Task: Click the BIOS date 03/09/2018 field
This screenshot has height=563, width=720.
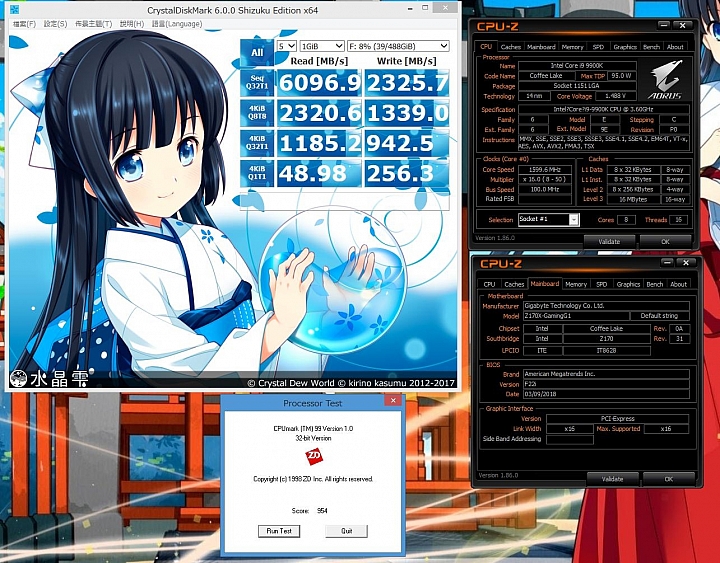Action: (606, 394)
